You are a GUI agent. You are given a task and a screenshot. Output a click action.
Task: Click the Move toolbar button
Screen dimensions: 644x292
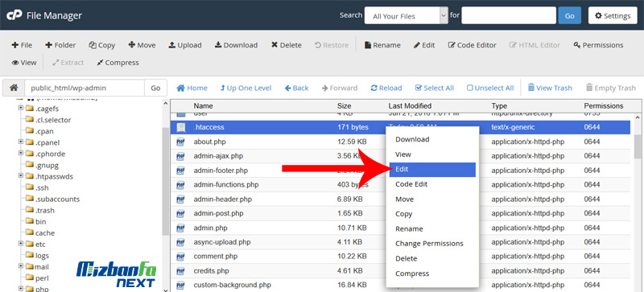[x=142, y=45]
